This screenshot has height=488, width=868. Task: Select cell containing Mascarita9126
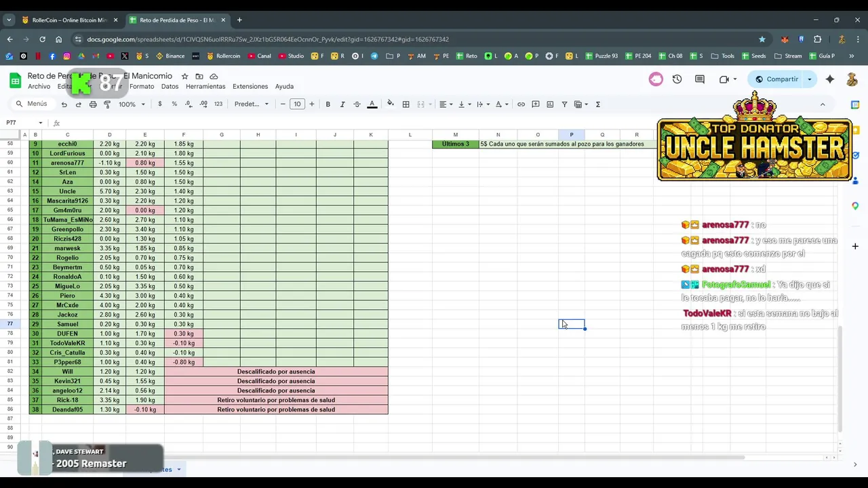pos(68,201)
